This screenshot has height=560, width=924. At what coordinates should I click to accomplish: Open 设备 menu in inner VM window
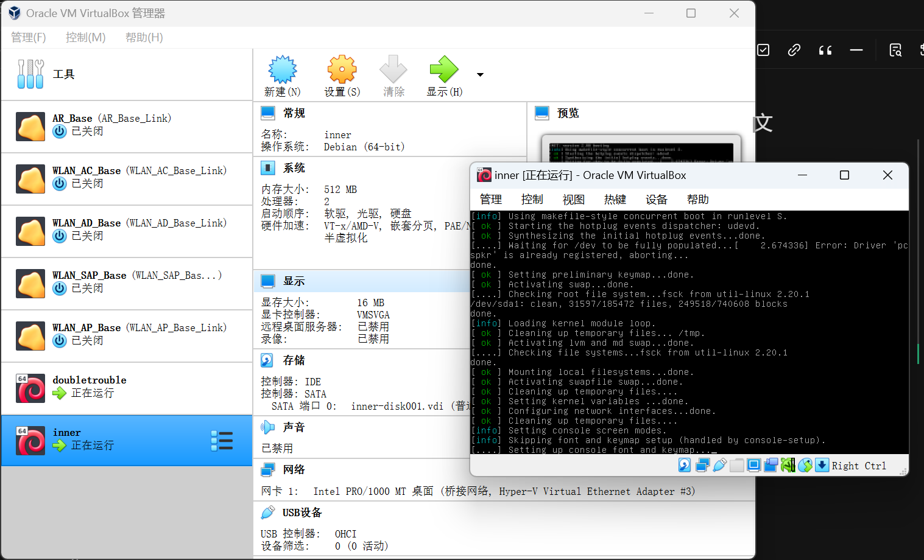coord(657,200)
